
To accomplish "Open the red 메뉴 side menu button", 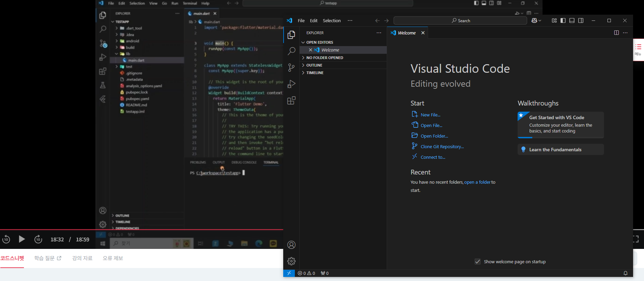I will [638, 50].
